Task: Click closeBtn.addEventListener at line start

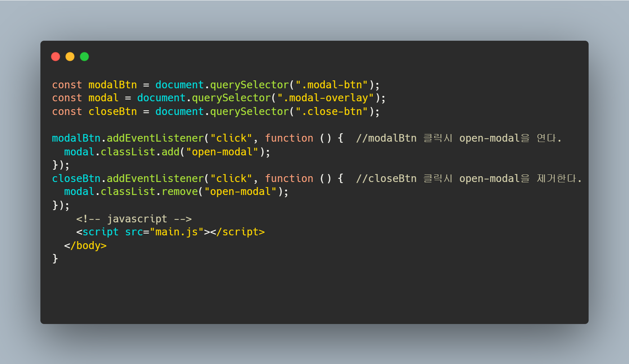Action: [x=128, y=178]
